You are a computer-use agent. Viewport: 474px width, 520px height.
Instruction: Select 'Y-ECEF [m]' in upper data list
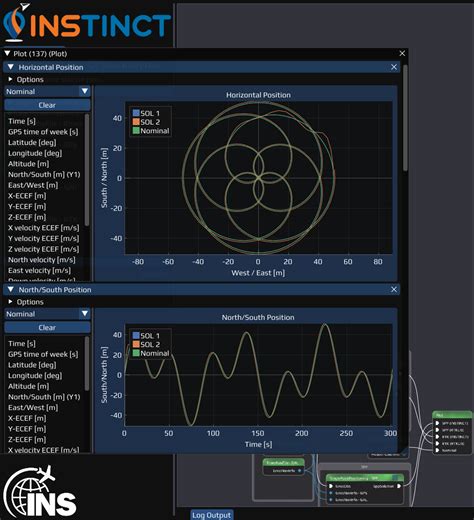(x=27, y=206)
